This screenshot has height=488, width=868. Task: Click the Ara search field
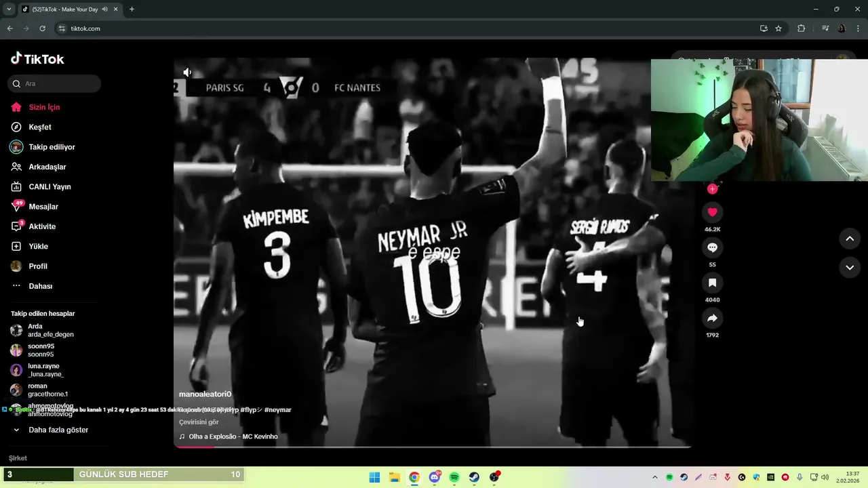click(x=55, y=83)
